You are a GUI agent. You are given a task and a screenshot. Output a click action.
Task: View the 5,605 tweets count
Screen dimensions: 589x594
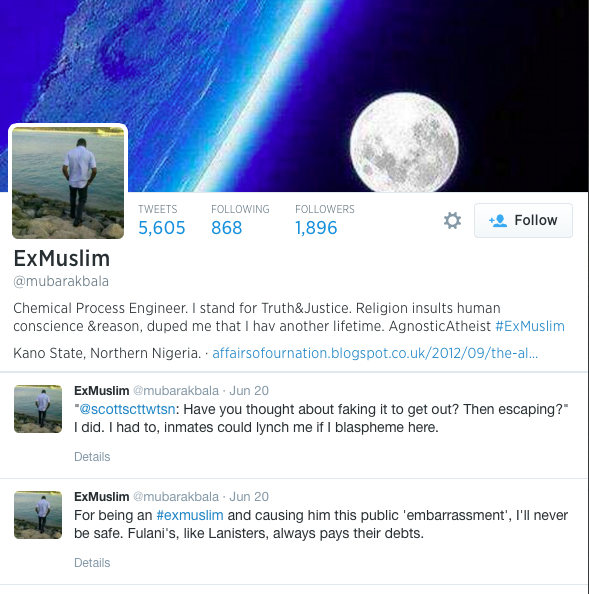[162, 220]
